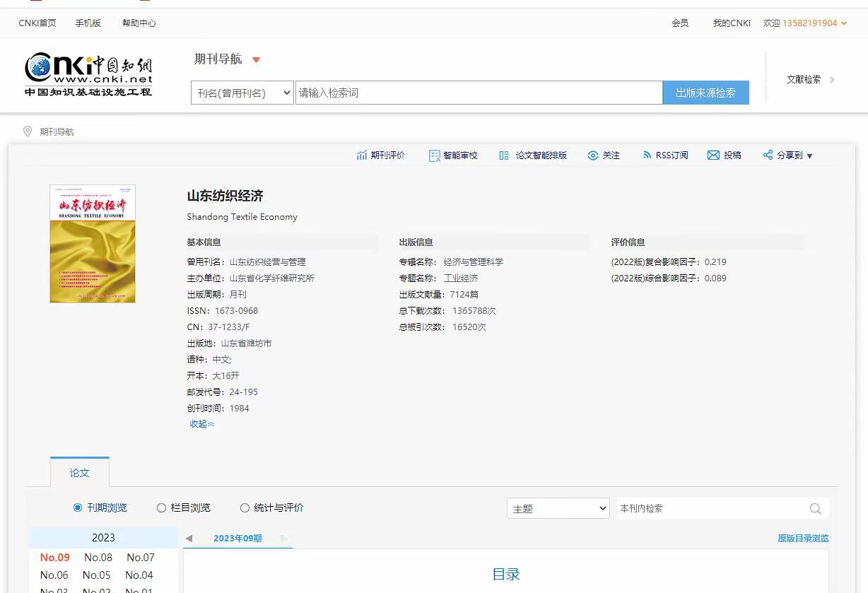Expand the 期刊导航 red dropdown arrow
Viewport: 868px width, 593px height.
[257, 60]
